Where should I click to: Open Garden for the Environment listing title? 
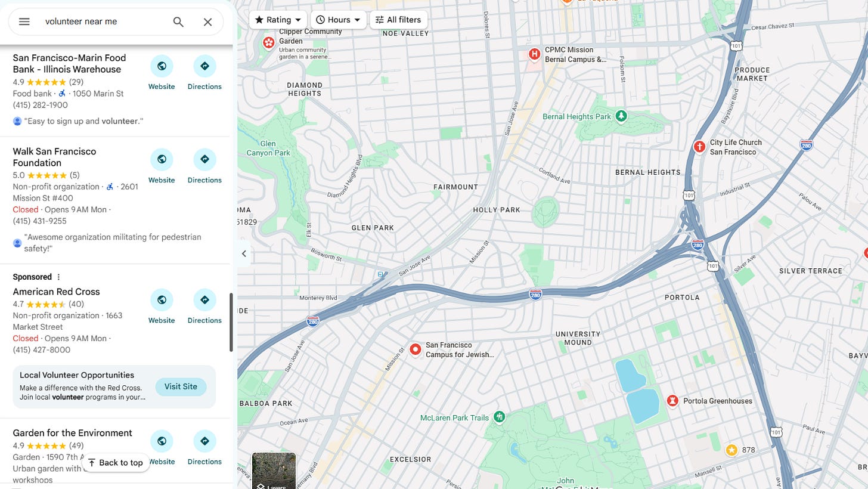tap(72, 433)
